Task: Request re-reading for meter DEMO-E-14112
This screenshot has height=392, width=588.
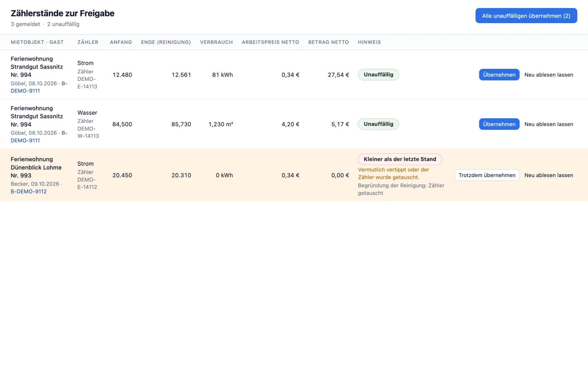Action: click(x=549, y=175)
